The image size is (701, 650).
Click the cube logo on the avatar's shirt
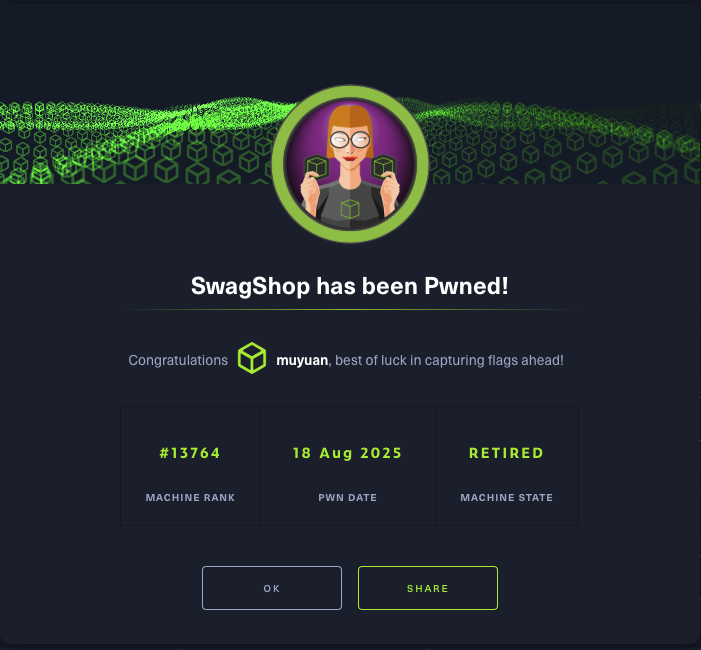[x=350, y=209]
